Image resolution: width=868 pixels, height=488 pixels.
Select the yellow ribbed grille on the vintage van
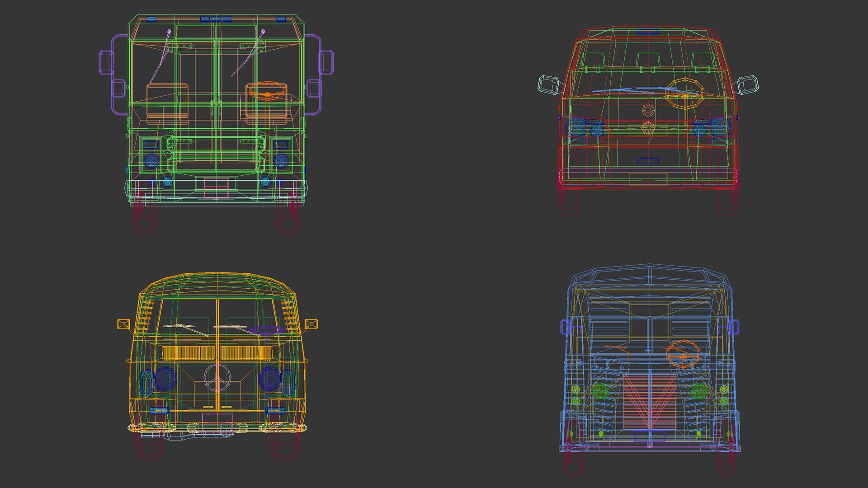pyautogui.click(x=217, y=353)
